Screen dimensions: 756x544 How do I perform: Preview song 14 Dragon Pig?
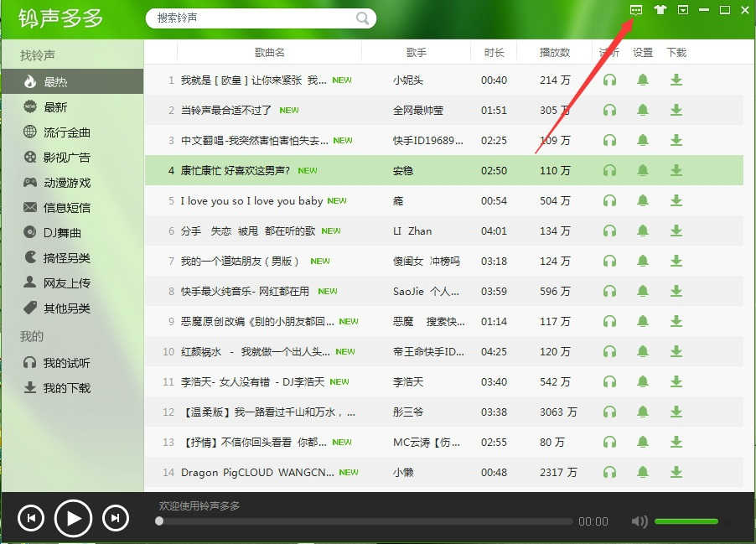pyautogui.click(x=609, y=472)
